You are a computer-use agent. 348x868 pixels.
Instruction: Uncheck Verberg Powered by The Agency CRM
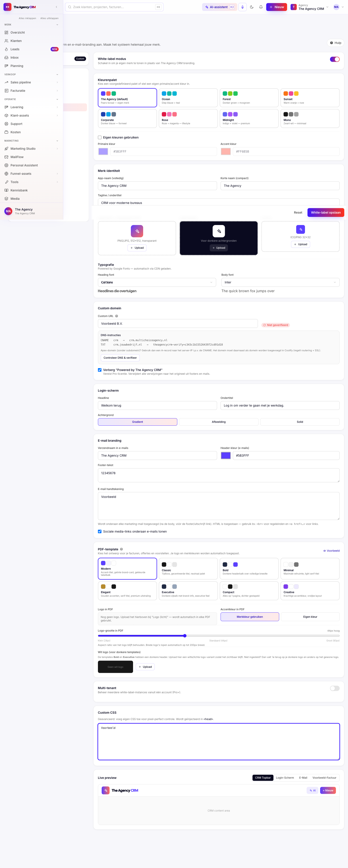100,370
